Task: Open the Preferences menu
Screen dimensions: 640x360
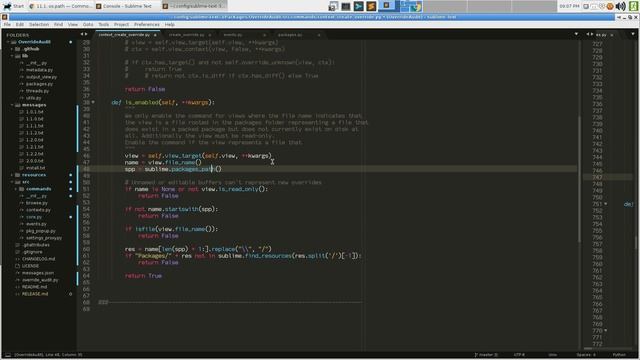Action: pos(147,24)
